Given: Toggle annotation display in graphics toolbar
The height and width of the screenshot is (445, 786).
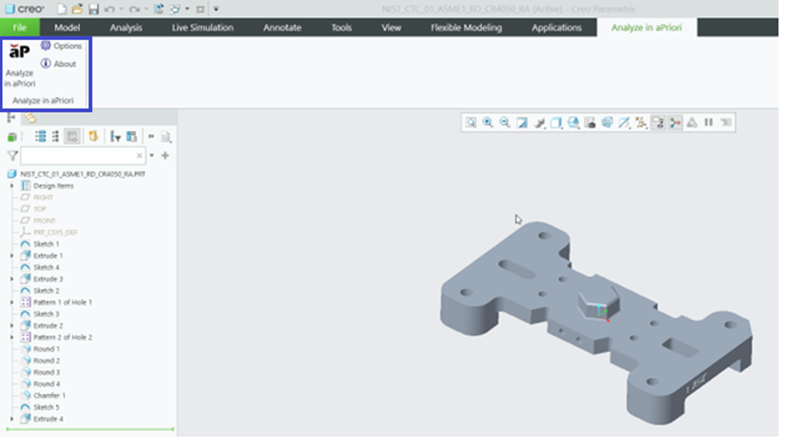Looking at the screenshot, I should pyautogui.click(x=658, y=122).
